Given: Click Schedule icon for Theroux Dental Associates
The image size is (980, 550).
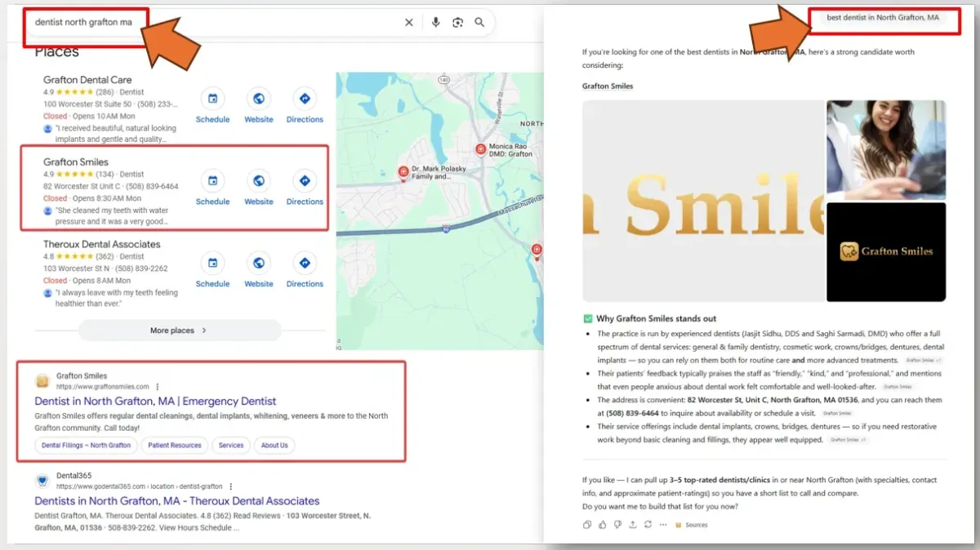Looking at the screenshot, I should [212, 264].
